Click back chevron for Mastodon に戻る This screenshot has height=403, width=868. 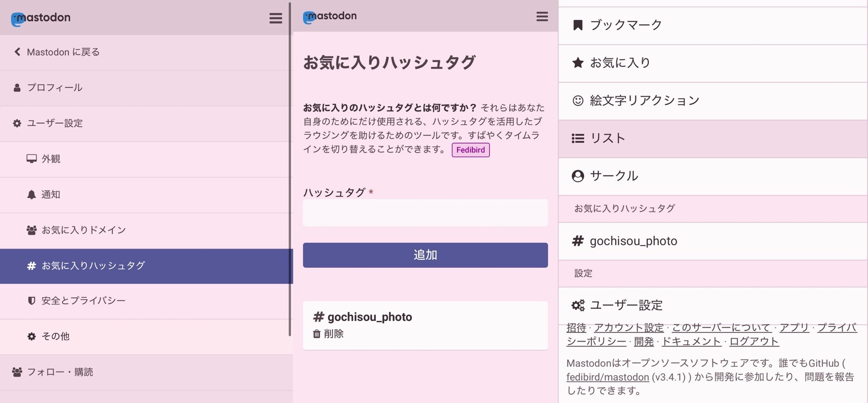tap(17, 52)
